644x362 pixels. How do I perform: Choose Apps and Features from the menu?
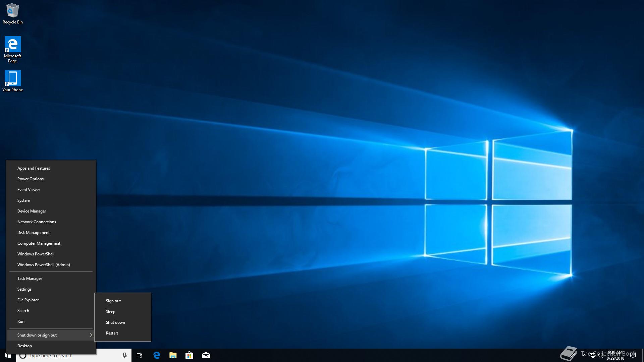pos(51,168)
